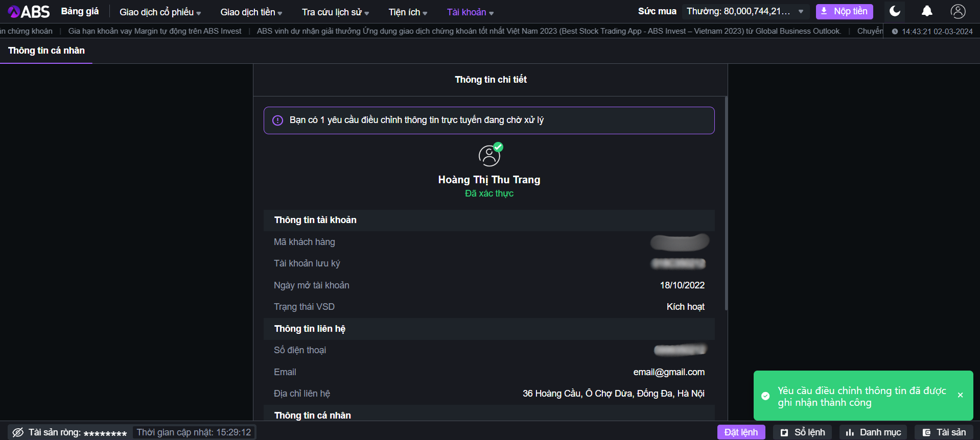The height and width of the screenshot is (440, 980).
Task: Click the verified user avatar icon
Action: pos(489,155)
